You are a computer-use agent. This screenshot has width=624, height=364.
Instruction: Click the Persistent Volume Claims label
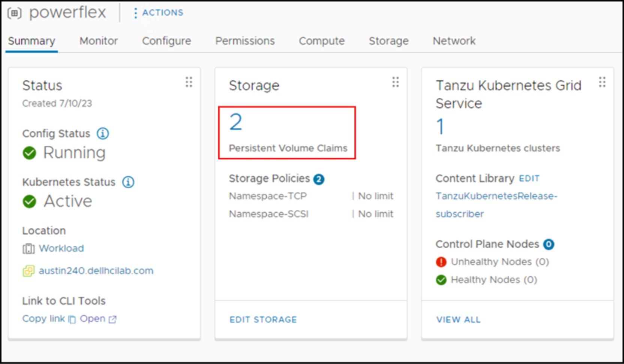(x=288, y=148)
